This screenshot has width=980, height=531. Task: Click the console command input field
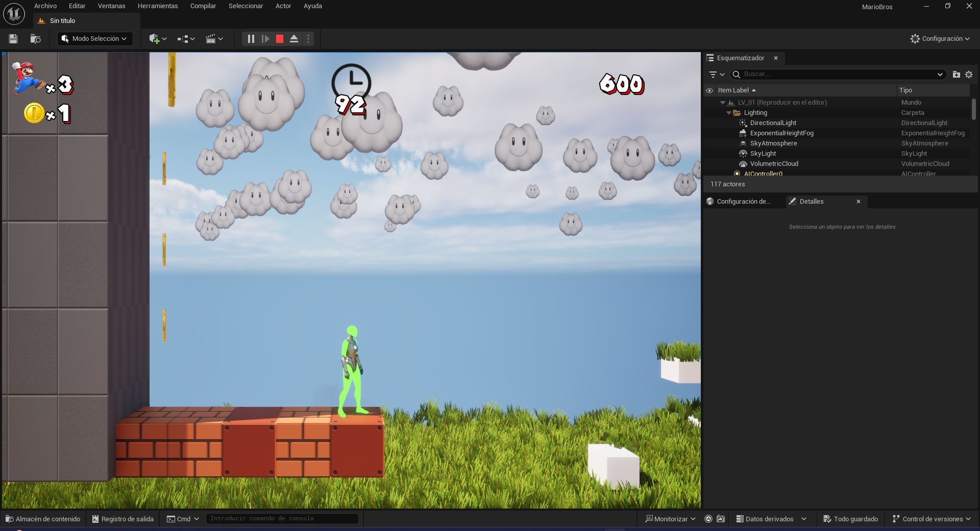(x=282, y=519)
